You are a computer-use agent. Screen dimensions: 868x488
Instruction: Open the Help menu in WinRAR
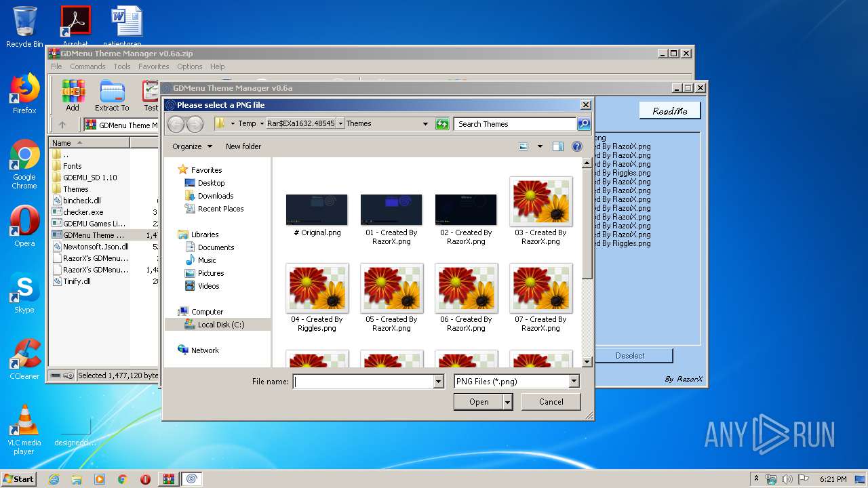[217, 66]
